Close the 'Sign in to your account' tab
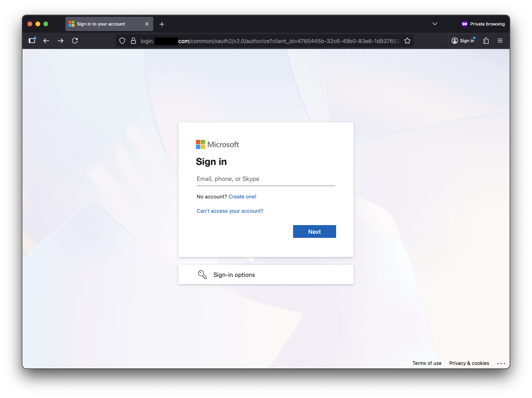Viewport: 532px width, 398px height. tap(147, 24)
